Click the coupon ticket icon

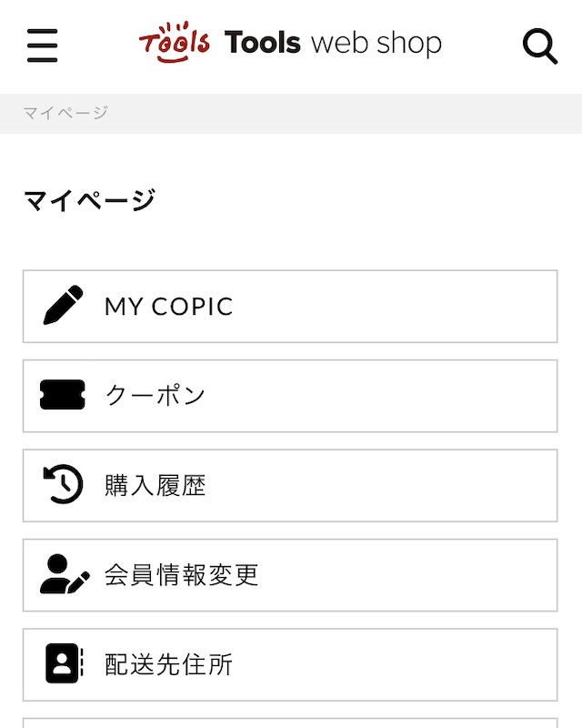(63, 395)
